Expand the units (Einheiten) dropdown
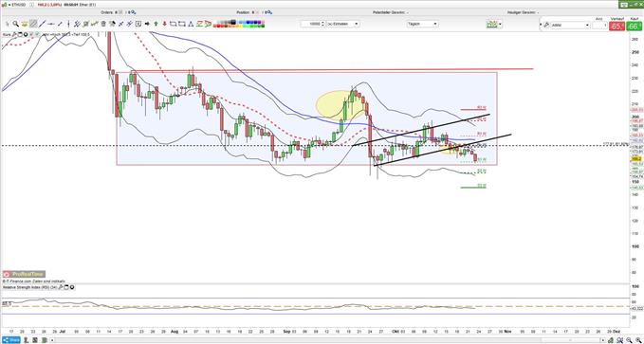This screenshot has width=644, height=344. [x=343, y=24]
